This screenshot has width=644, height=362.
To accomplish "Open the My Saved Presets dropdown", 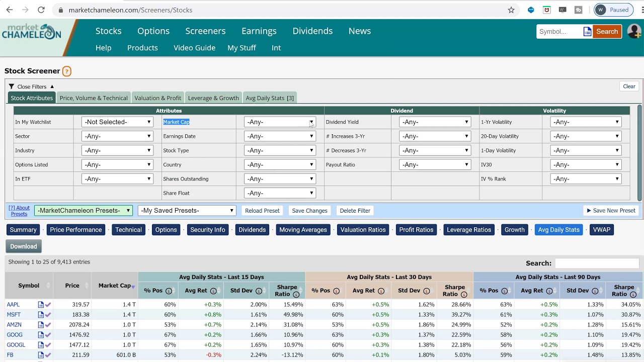I will [x=187, y=211].
